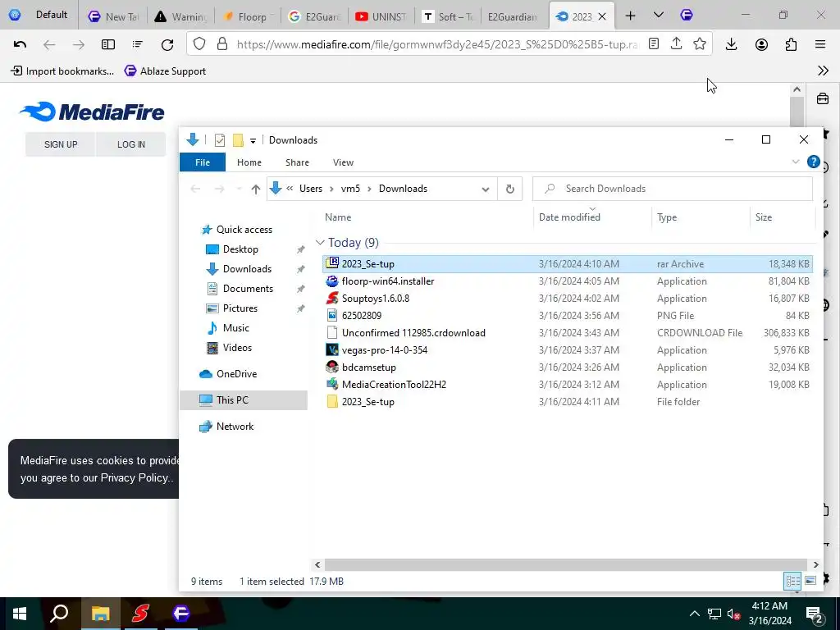Image resolution: width=840 pixels, height=630 pixels.
Task: Click the padlock site info icon
Action: pyautogui.click(x=222, y=44)
